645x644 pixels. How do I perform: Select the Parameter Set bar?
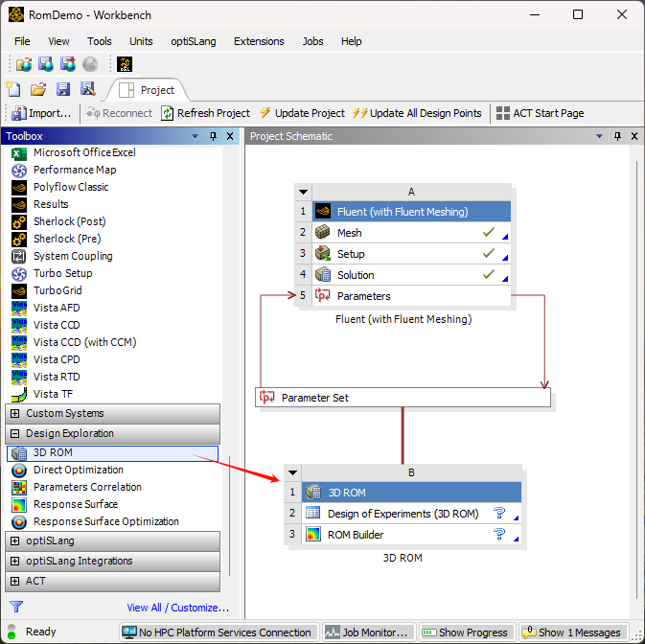pyautogui.click(x=403, y=398)
